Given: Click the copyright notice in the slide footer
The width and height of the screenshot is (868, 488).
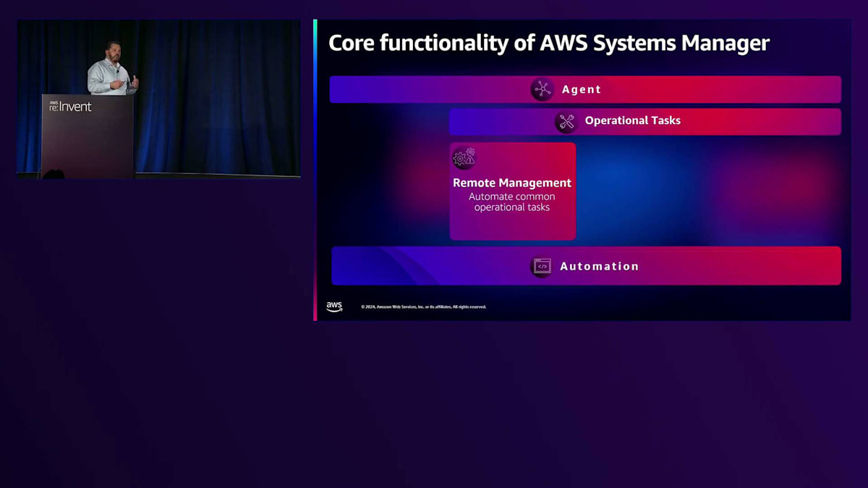Looking at the screenshot, I should tap(424, 307).
